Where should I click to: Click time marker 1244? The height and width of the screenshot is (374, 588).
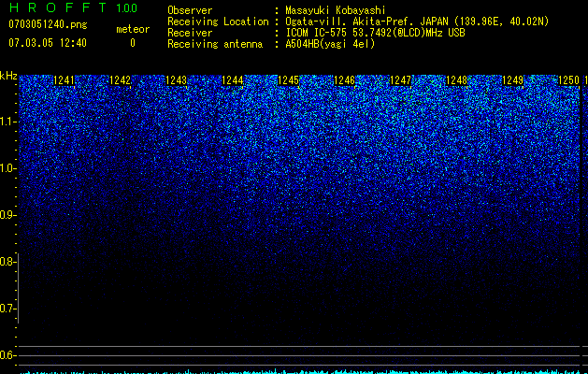[233, 80]
